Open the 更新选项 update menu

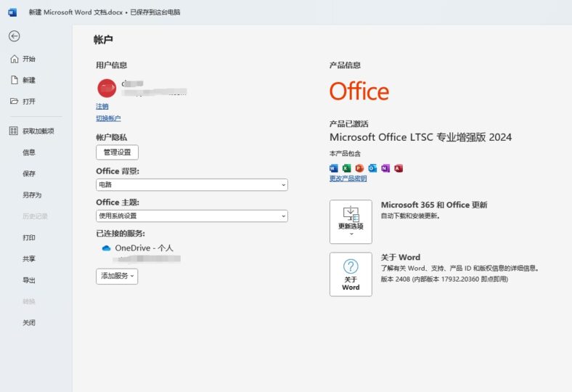[351, 221]
